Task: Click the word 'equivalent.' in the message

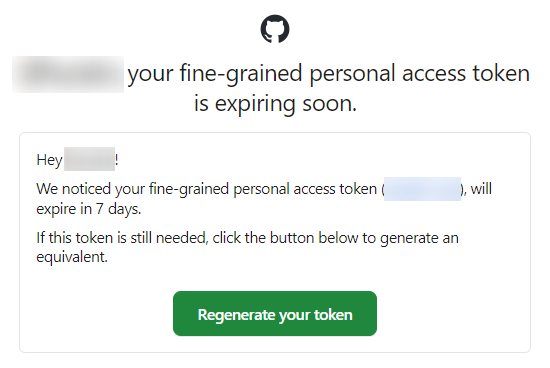Action: click(72, 257)
